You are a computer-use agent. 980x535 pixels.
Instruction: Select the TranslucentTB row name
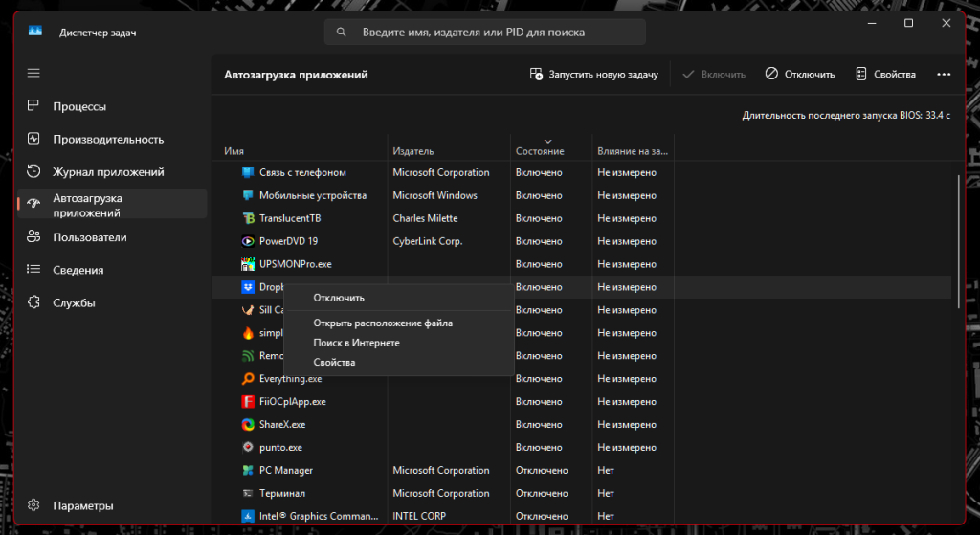[x=290, y=218]
